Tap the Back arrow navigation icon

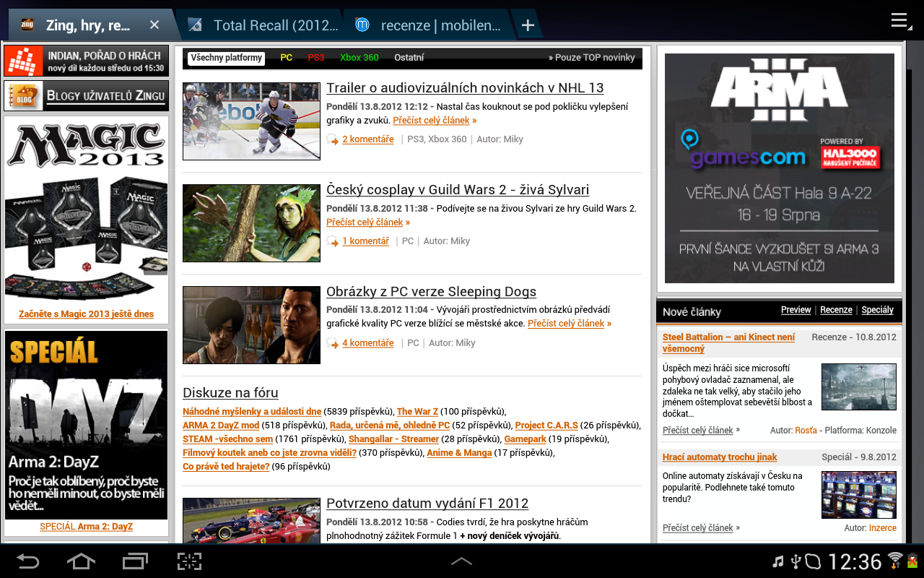point(29,560)
